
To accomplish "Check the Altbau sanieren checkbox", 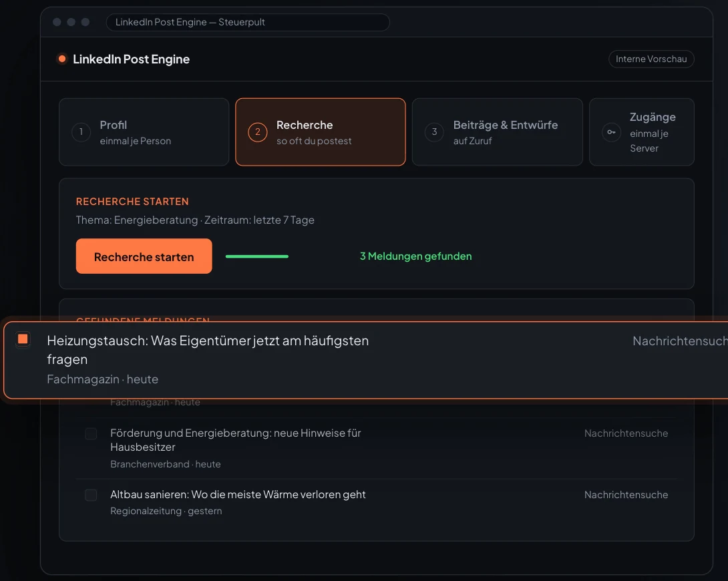I will pos(91,495).
